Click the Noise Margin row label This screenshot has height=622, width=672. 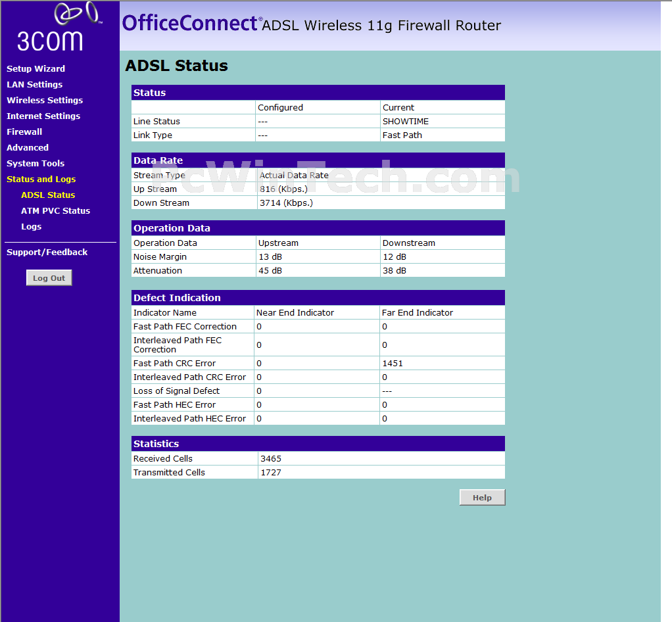(160, 257)
